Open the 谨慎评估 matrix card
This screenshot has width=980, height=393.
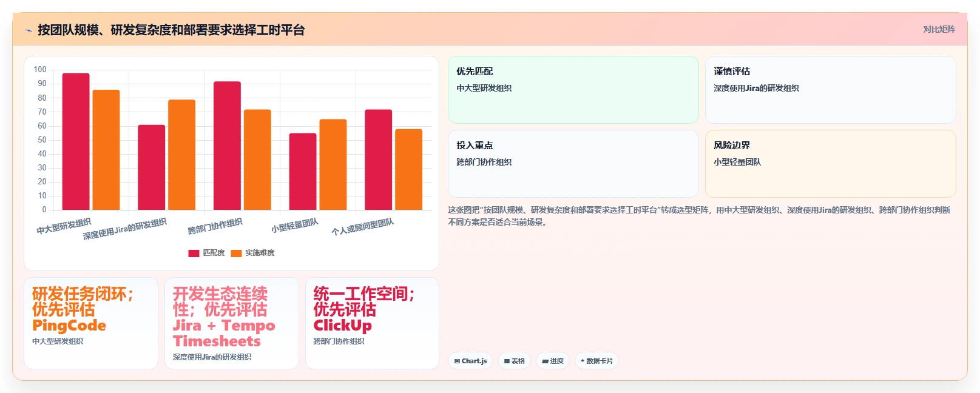click(x=830, y=90)
